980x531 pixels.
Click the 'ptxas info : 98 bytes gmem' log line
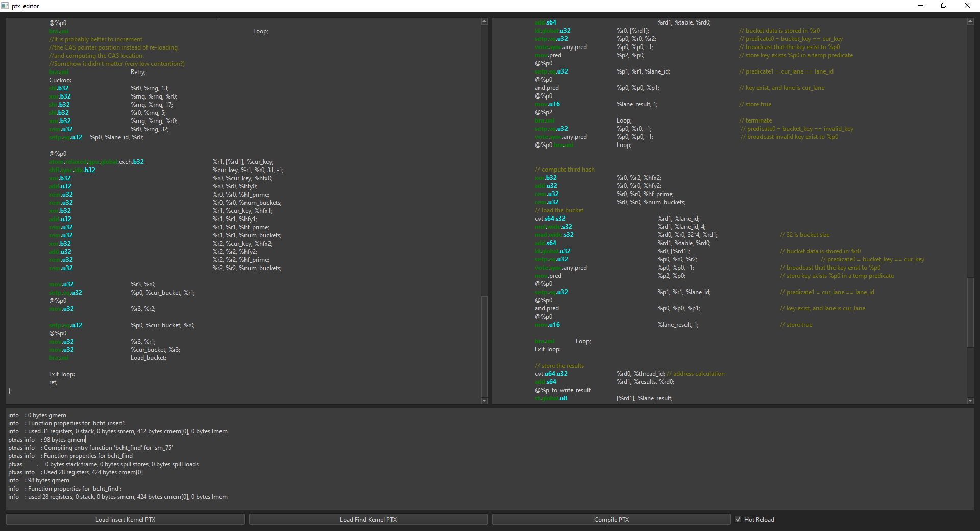(46, 440)
